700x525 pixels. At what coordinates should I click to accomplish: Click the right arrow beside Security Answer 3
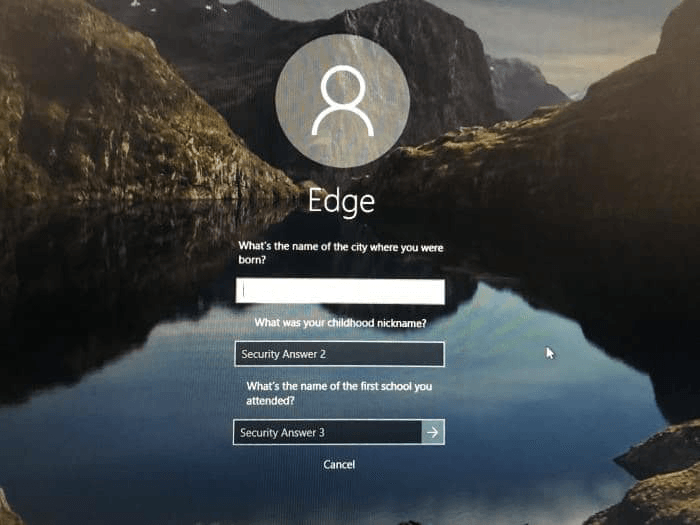pos(433,432)
